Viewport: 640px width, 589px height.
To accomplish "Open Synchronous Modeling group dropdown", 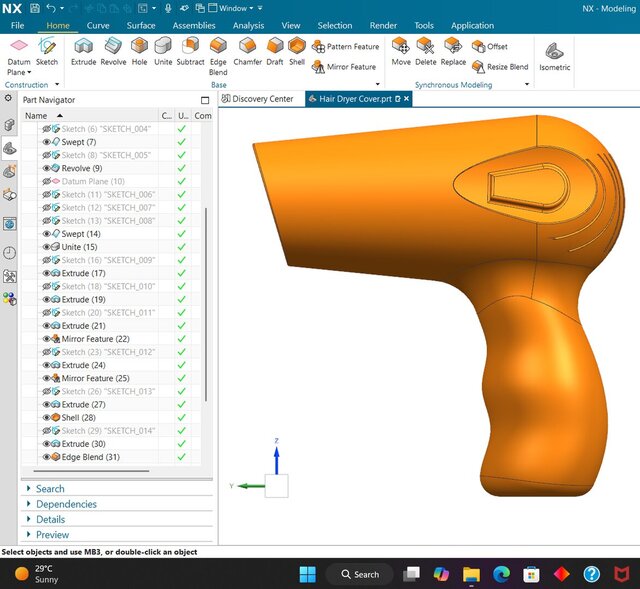I will click(x=527, y=84).
